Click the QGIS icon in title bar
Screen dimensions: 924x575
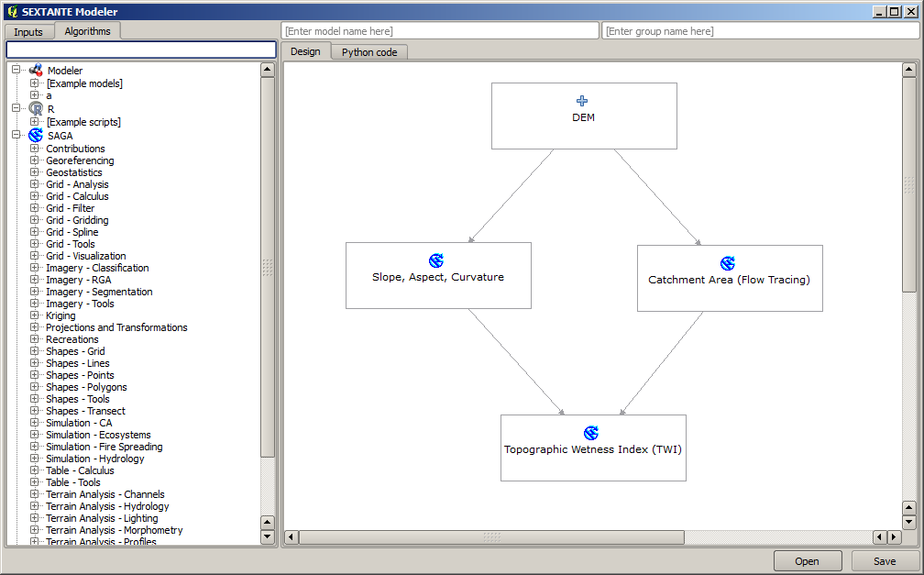click(x=11, y=12)
